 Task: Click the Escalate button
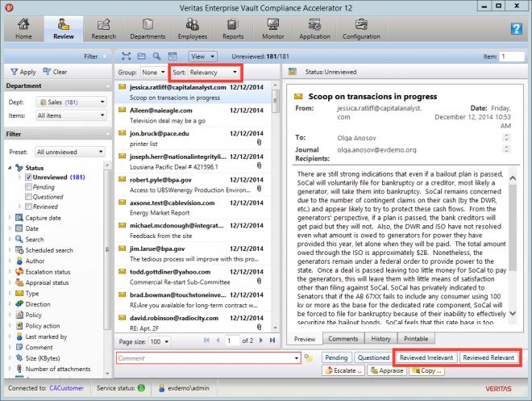click(x=343, y=370)
